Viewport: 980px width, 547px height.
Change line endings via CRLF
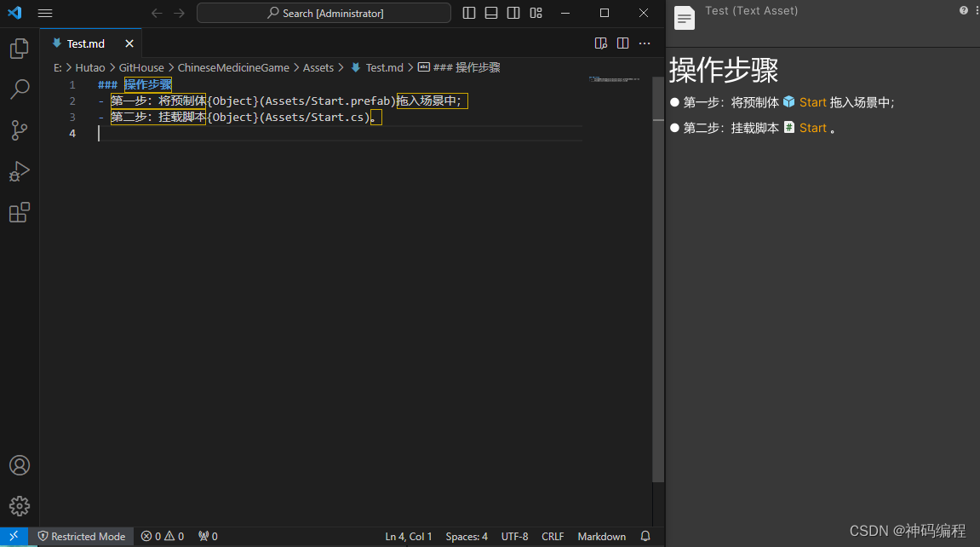coord(553,537)
